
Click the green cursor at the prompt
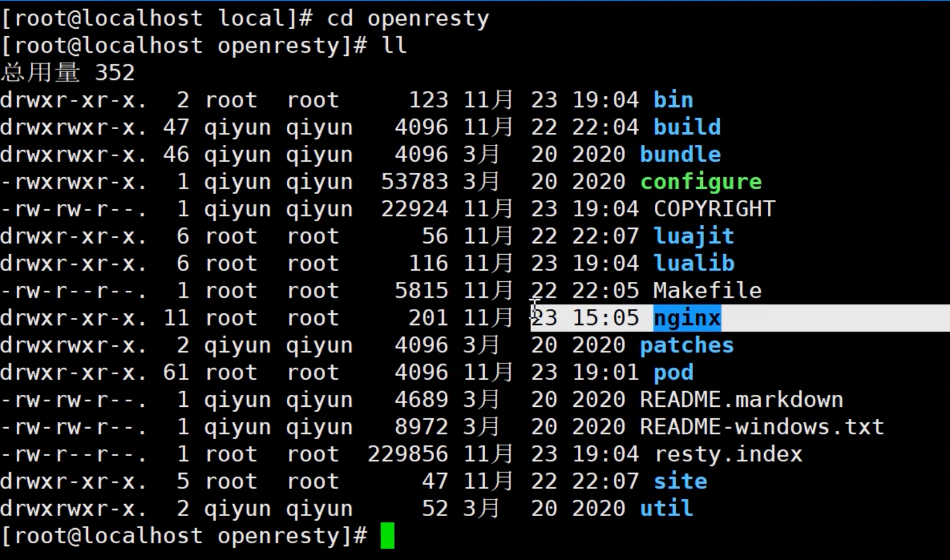388,535
